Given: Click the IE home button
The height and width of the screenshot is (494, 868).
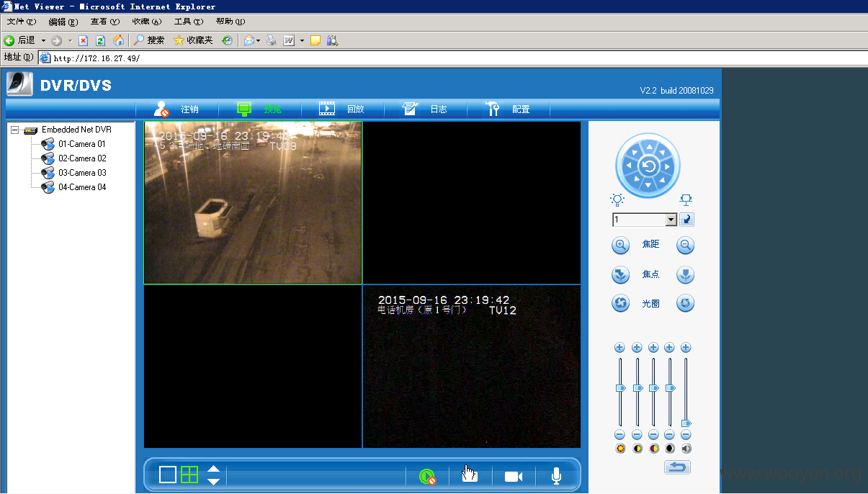Looking at the screenshot, I should pyautogui.click(x=118, y=40).
